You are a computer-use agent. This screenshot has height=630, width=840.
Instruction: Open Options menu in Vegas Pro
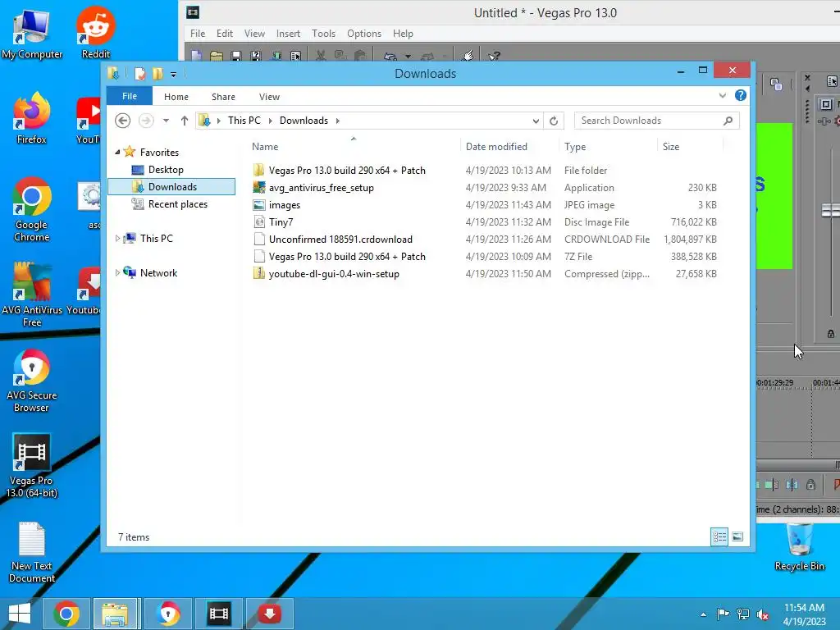pyautogui.click(x=364, y=33)
